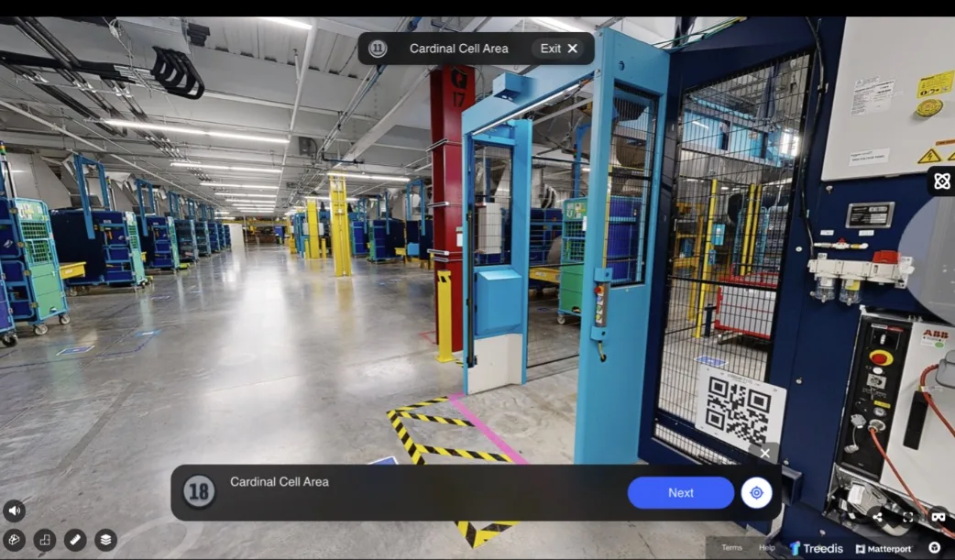Close the bottom tour info panel
Screen dimensions: 955x560
click(765, 454)
